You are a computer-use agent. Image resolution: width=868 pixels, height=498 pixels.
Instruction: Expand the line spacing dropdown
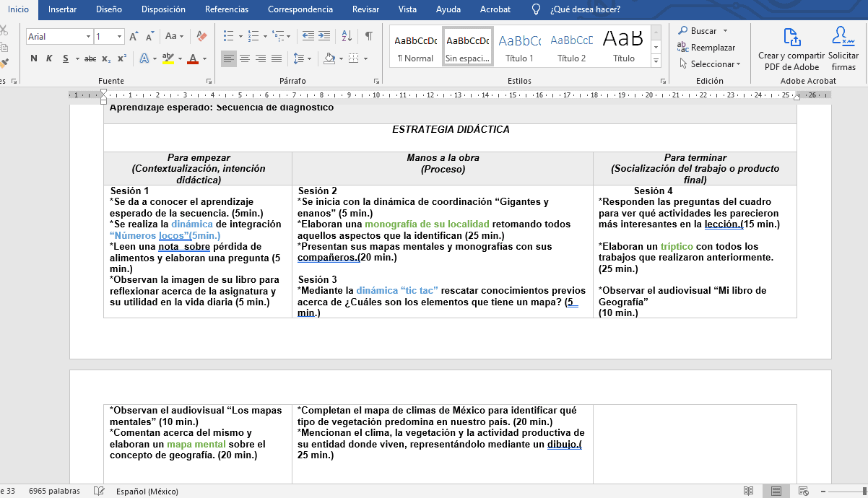[x=309, y=58]
